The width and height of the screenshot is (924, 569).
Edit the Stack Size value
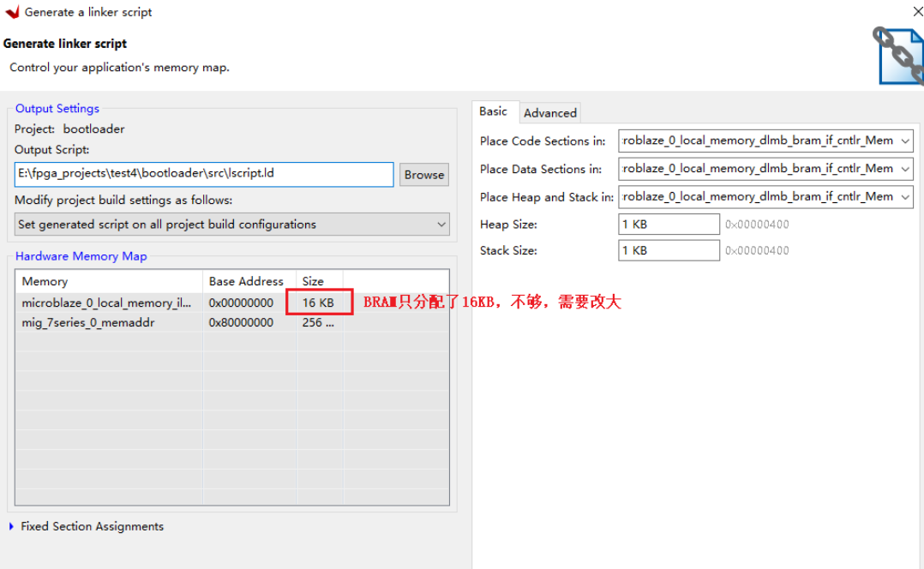coord(669,250)
